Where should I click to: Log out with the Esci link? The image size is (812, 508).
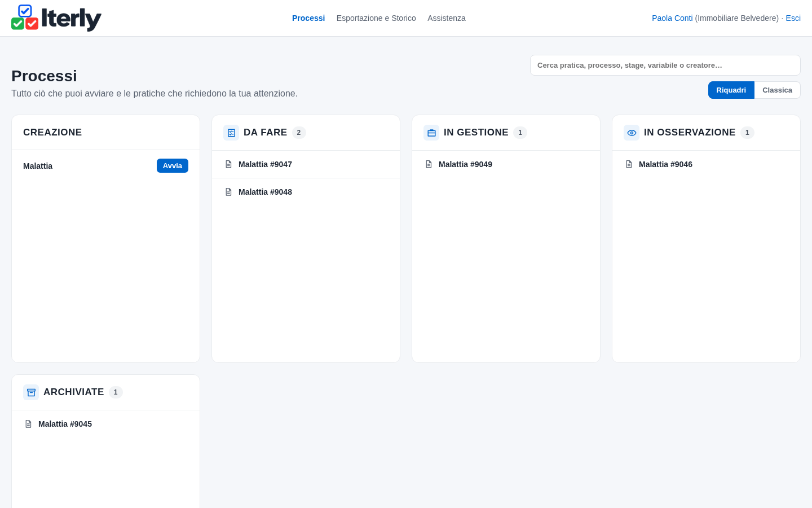tap(793, 18)
